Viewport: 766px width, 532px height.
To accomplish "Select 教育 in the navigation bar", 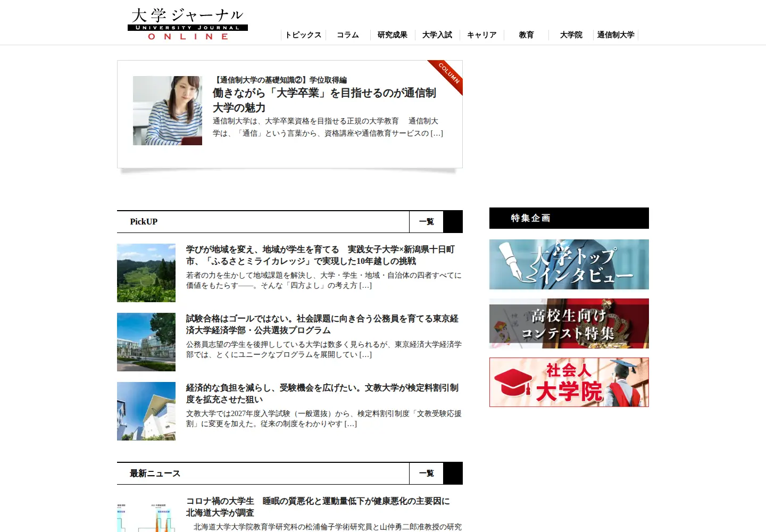I will pyautogui.click(x=527, y=35).
